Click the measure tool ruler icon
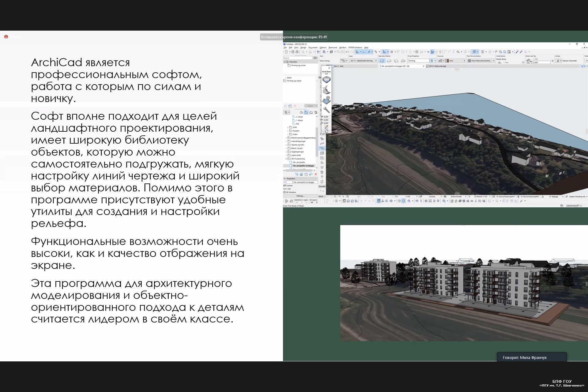The width and height of the screenshot is (588, 392). pyautogui.click(x=376, y=52)
